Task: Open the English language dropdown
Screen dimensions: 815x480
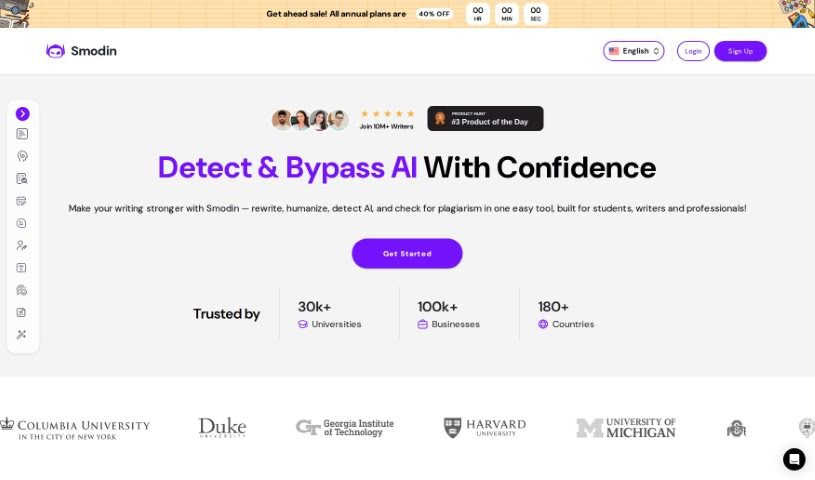Action: [634, 51]
